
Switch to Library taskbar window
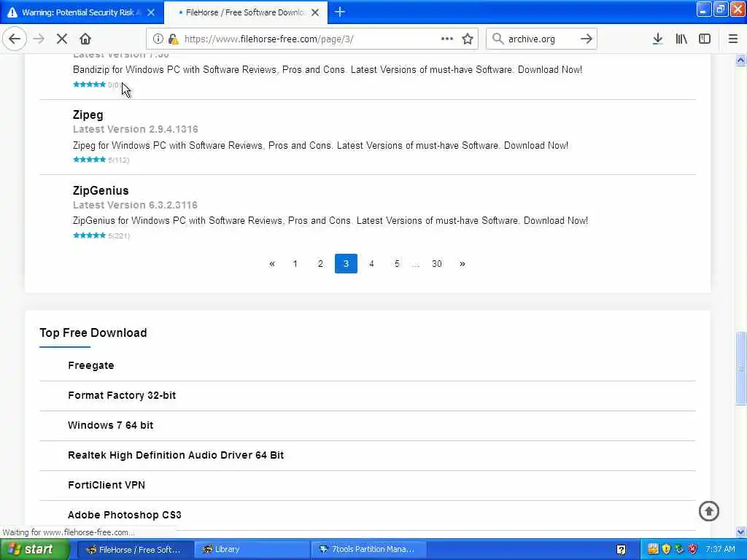click(251, 550)
